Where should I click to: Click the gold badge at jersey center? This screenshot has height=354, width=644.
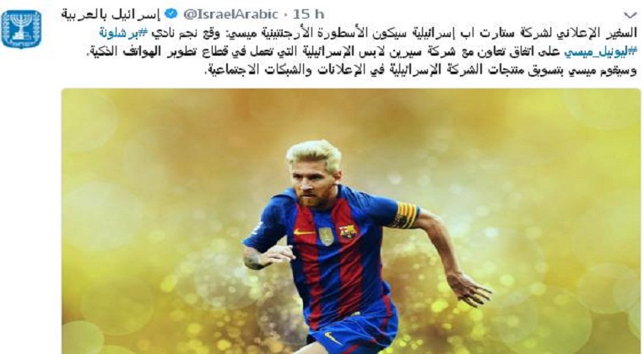pyautogui.click(x=326, y=237)
